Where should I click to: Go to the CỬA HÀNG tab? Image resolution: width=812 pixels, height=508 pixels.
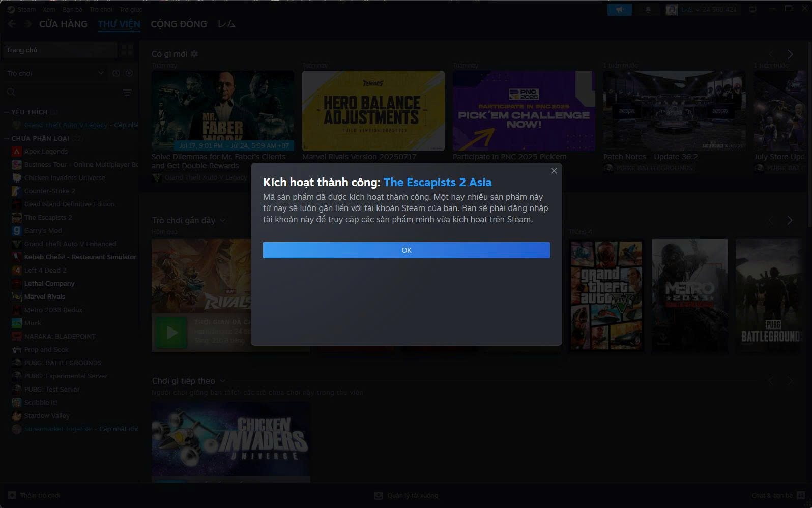(x=63, y=24)
